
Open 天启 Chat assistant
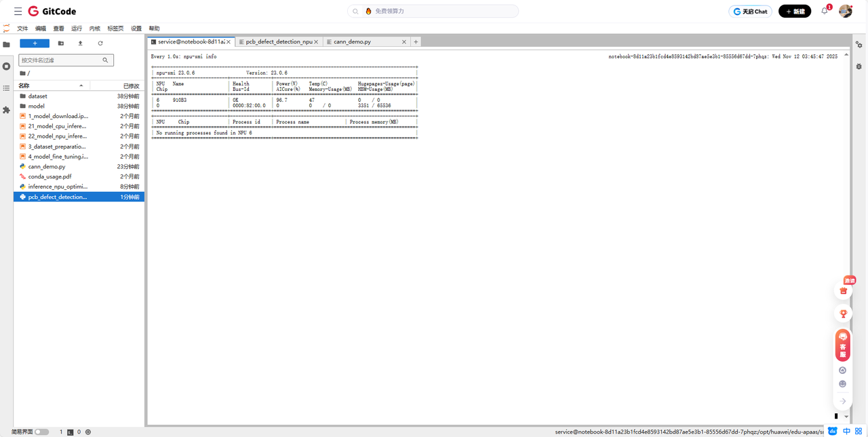point(750,12)
